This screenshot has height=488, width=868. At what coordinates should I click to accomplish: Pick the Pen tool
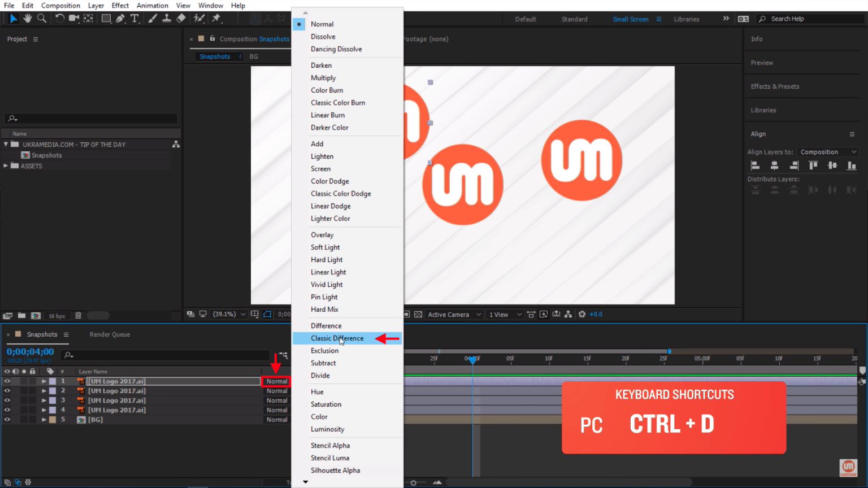click(x=120, y=19)
